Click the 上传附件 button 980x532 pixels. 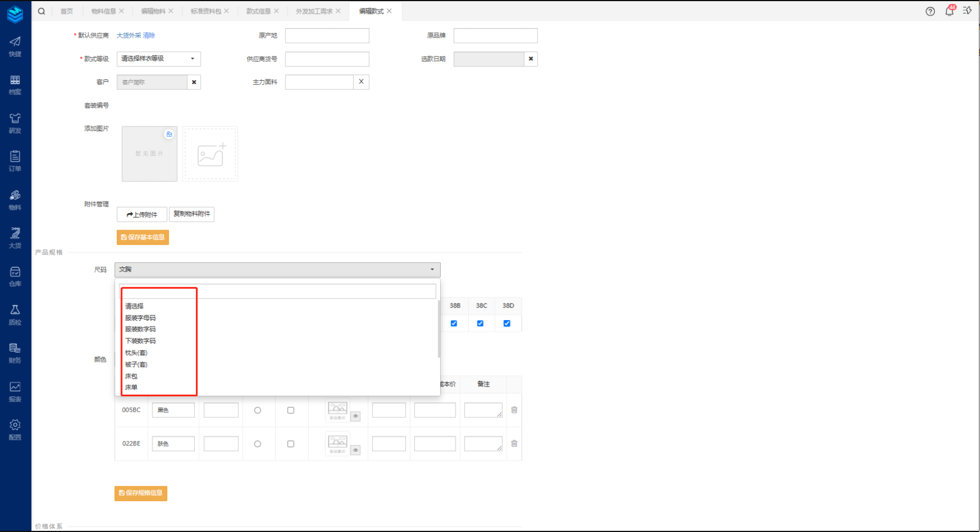click(x=142, y=215)
